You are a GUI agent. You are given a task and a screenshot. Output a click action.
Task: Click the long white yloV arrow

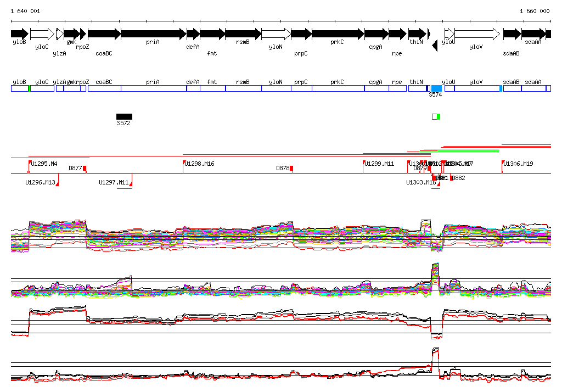click(x=477, y=34)
